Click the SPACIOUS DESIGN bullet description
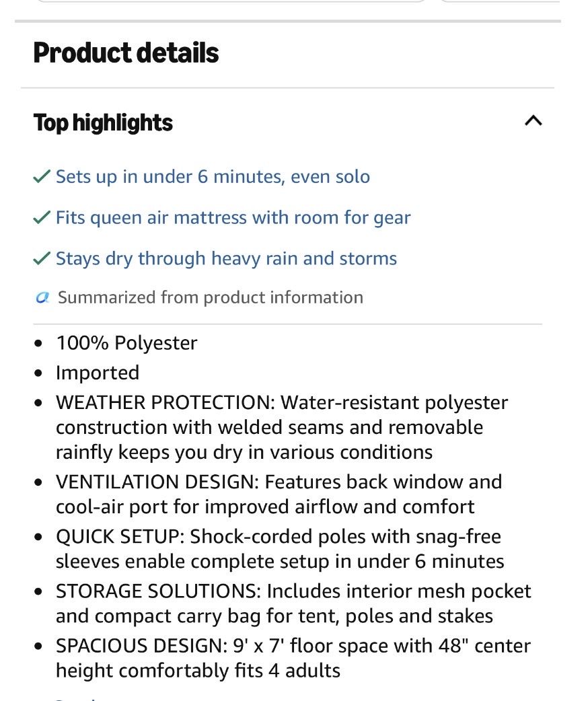 [x=293, y=658]
